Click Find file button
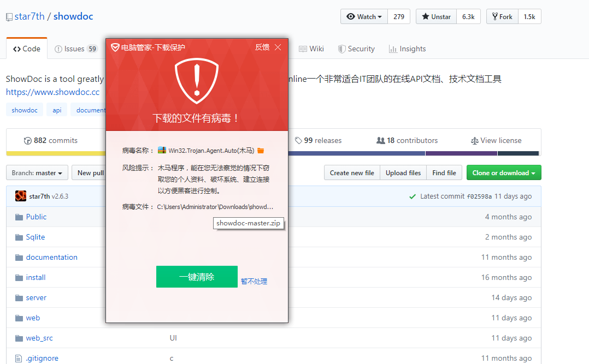589x364 pixels. coord(444,172)
